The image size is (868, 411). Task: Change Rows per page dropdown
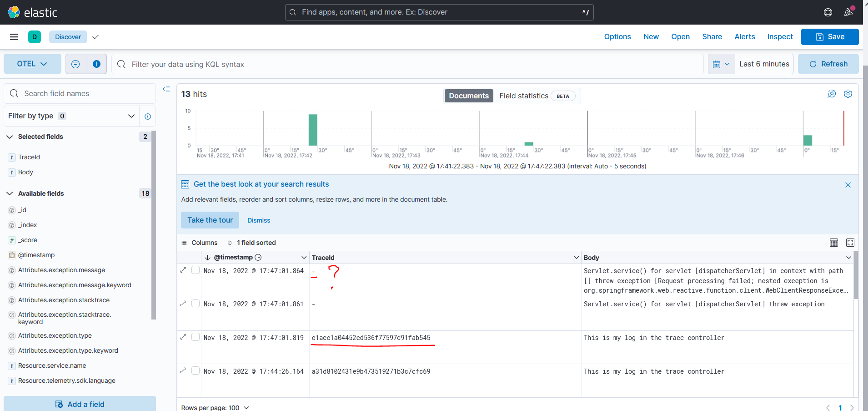(215, 407)
